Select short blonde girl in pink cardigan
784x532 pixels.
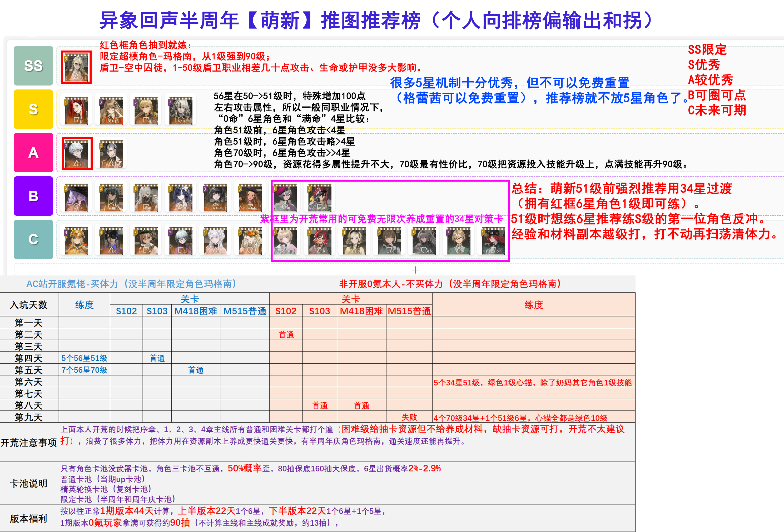pos(285,240)
